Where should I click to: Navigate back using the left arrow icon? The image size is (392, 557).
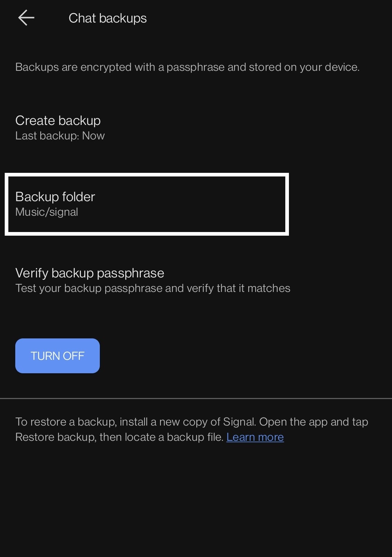[x=26, y=17]
